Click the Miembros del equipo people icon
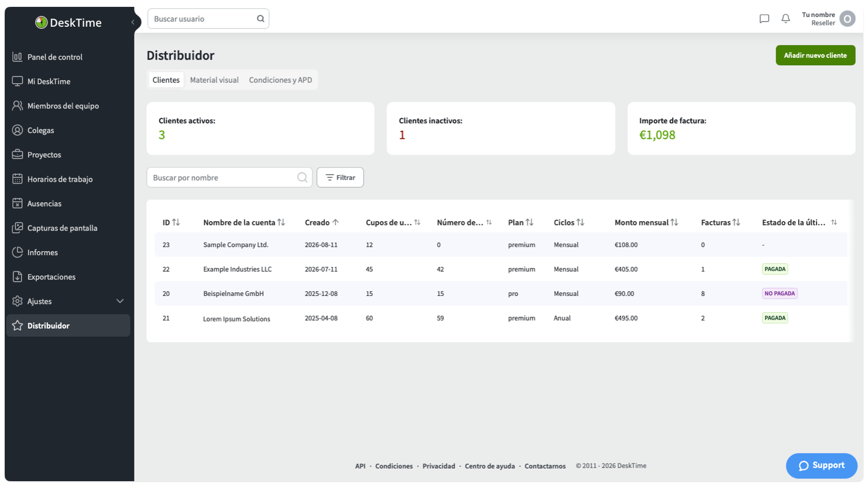 [17, 105]
